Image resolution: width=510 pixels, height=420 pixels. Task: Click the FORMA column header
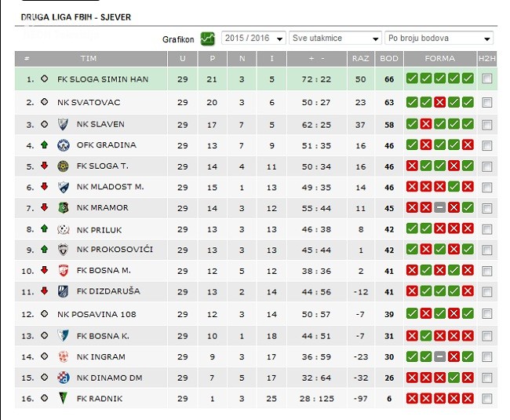click(439, 59)
